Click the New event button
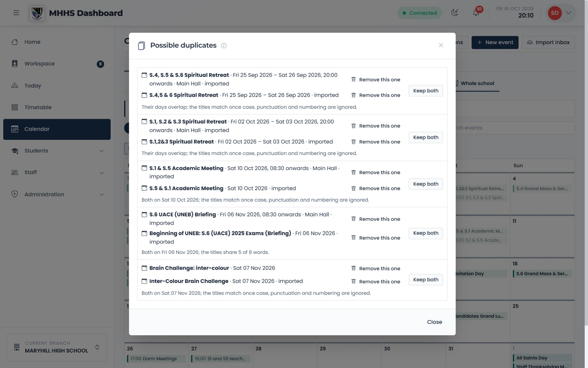This screenshot has height=368, width=588. 495,42
